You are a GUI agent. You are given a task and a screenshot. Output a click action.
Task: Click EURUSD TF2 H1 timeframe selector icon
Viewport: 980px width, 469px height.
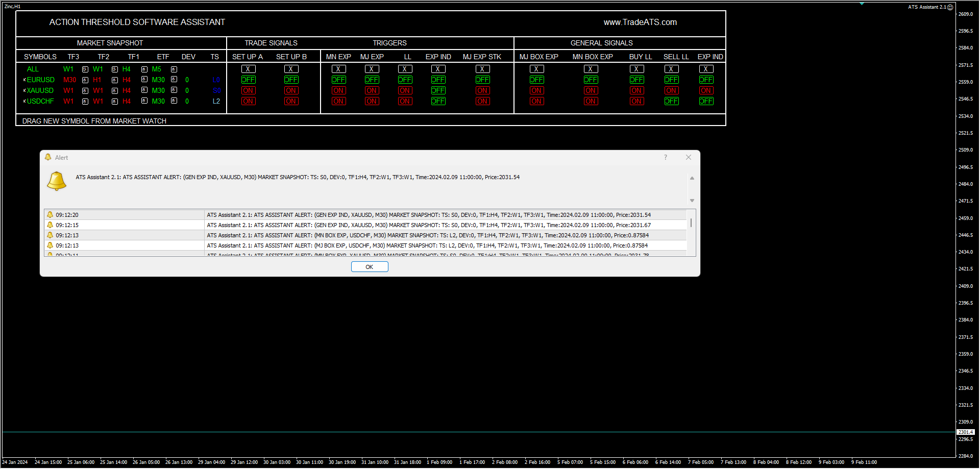pos(115,80)
